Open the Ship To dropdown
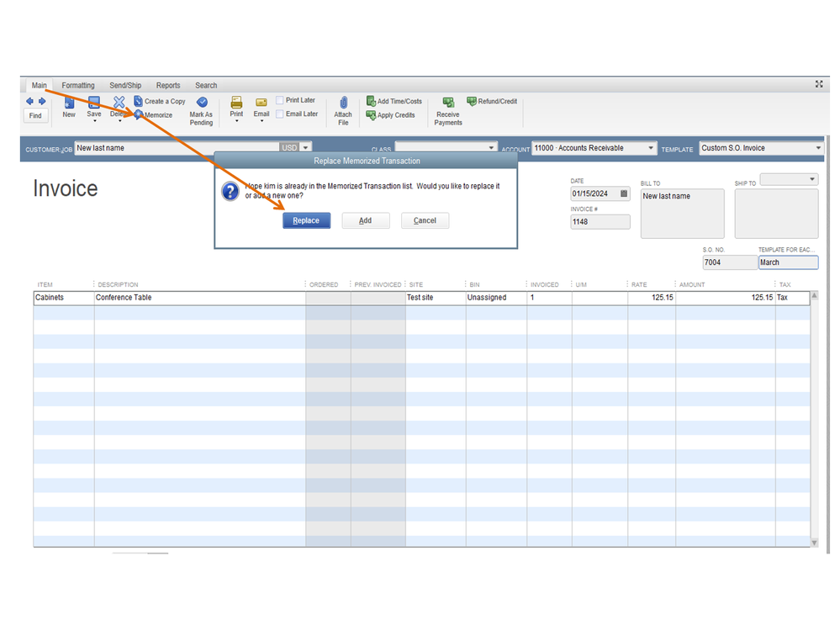Viewport: 840px width, 630px height. pyautogui.click(x=812, y=179)
